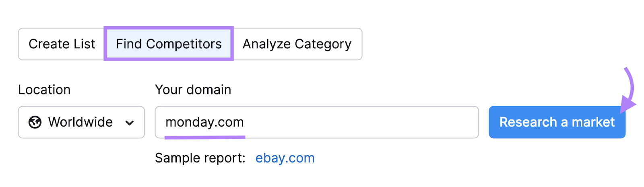Click the word market on the blue button

coord(593,122)
